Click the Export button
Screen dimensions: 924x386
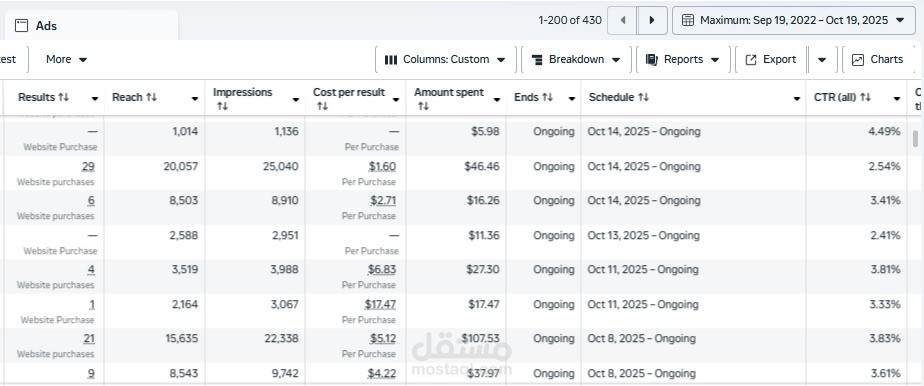[771, 60]
